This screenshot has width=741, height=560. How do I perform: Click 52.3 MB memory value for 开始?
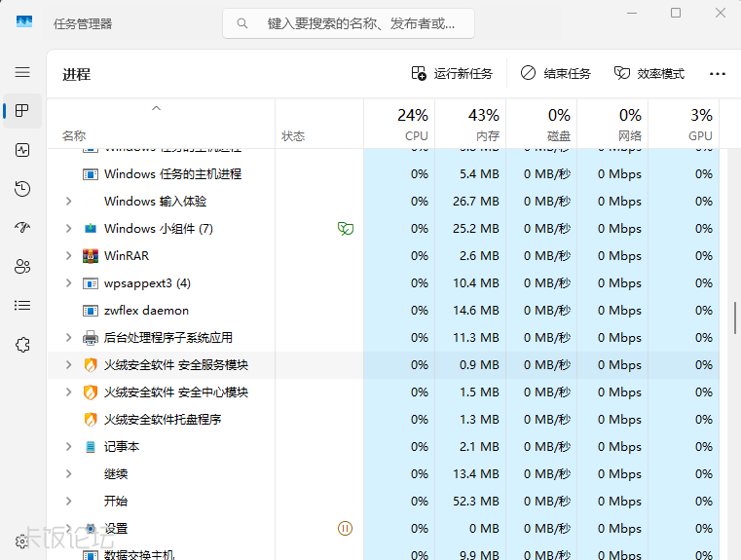point(476,501)
